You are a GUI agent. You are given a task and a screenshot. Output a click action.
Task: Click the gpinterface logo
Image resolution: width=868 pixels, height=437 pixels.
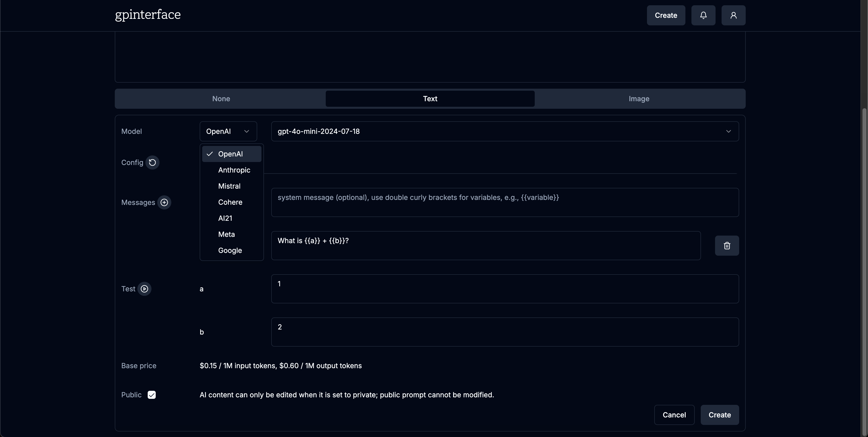pos(148,15)
